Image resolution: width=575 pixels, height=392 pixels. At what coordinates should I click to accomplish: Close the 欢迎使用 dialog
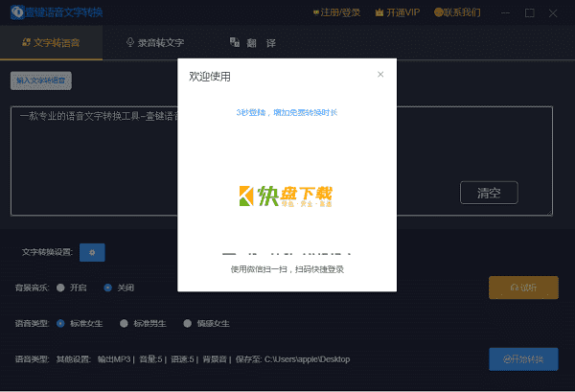pyautogui.click(x=380, y=75)
